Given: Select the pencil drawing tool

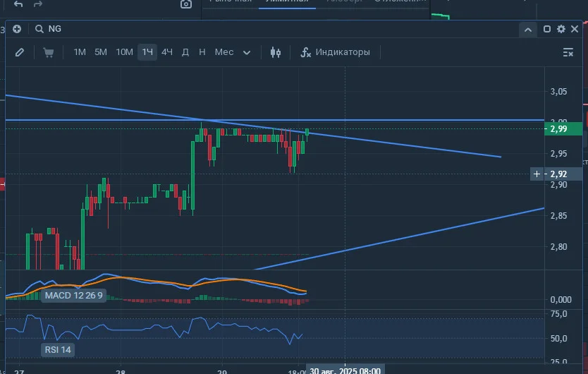Looking at the screenshot, I should (20, 52).
